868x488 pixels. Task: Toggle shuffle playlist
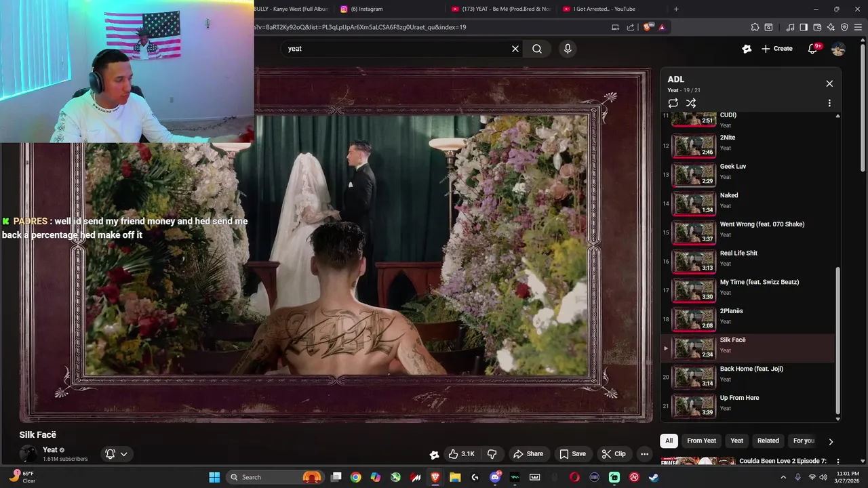[691, 103]
